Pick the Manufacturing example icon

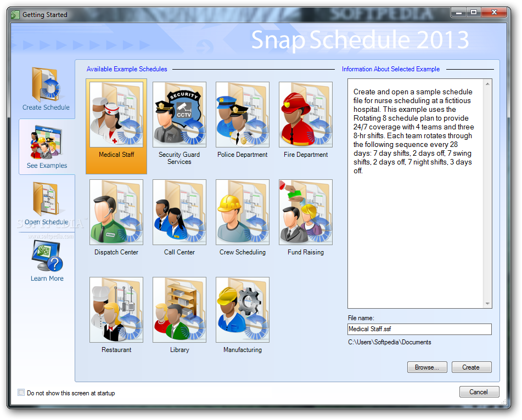pyautogui.click(x=243, y=310)
